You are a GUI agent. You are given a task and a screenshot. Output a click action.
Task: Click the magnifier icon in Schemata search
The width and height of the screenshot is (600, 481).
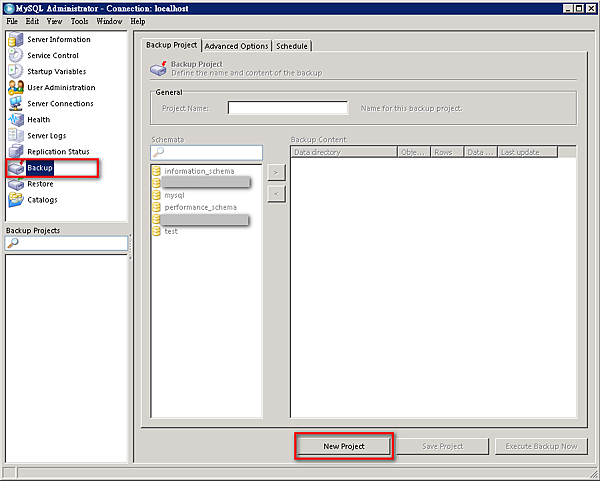pyautogui.click(x=158, y=152)
